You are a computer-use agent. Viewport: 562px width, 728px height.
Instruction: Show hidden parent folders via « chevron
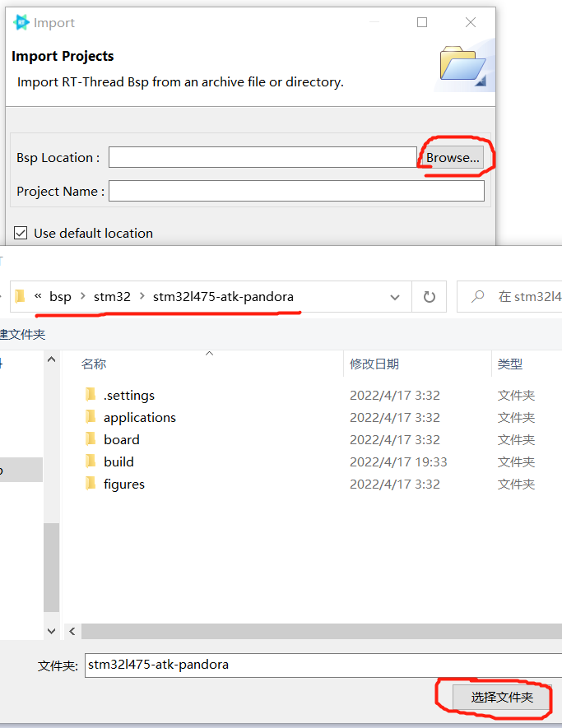(38, 296)
